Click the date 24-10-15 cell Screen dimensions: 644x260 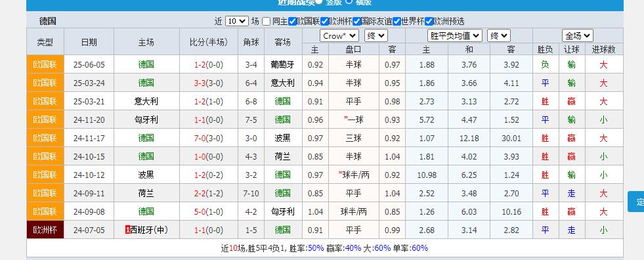tap(89, 156)
